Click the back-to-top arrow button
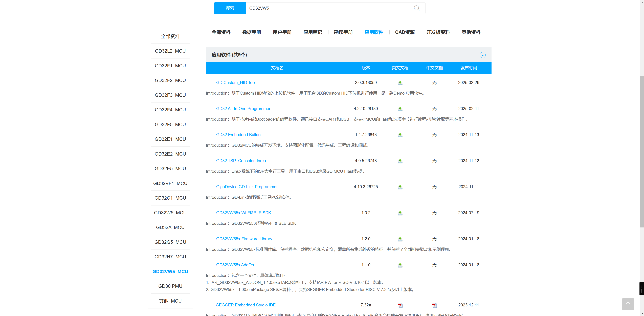The width and height of the screenshot is (644, 316). pos(628,304)
